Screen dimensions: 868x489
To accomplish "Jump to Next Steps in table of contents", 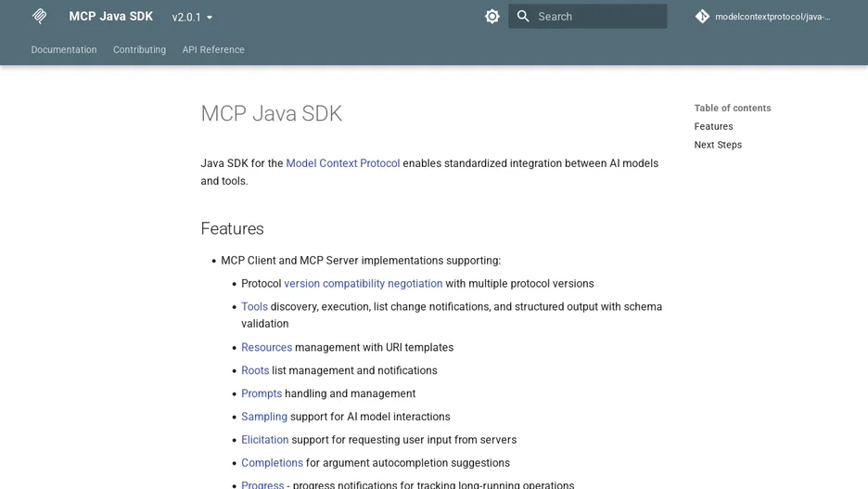I will [718, 145].
